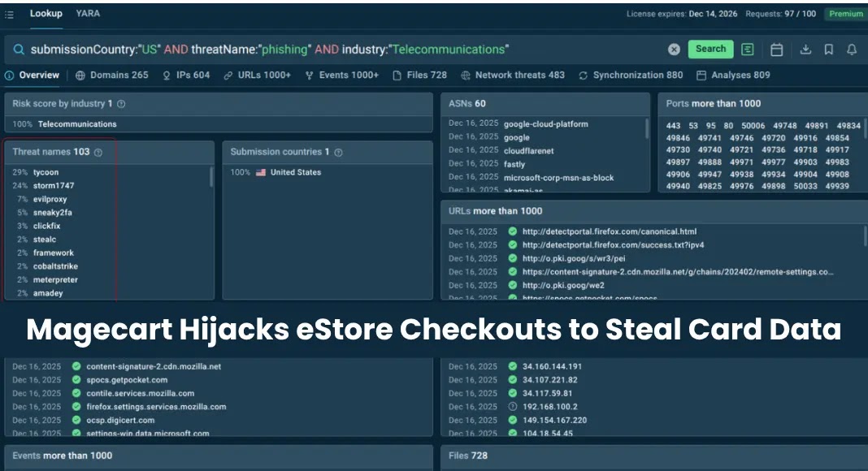Viewport: 868px width, 471px height.
Task: Open search templates icon beside Search button
Action: [747, 49]
